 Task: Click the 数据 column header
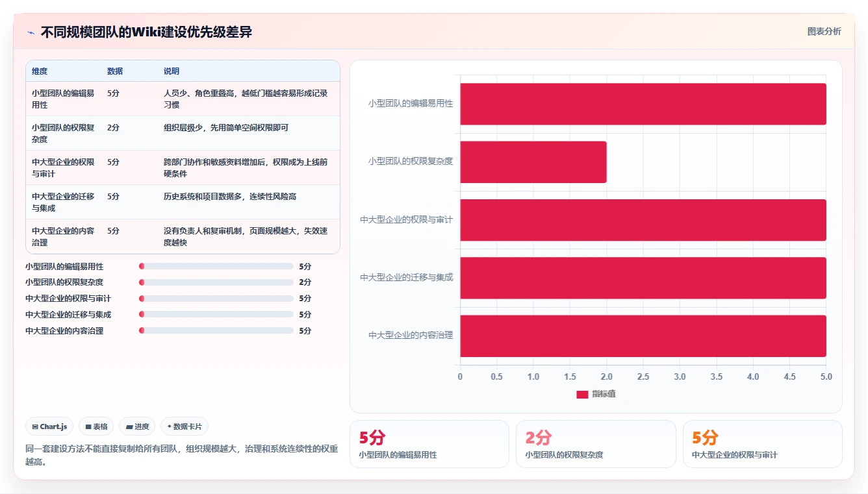click(x=115, y=71)
